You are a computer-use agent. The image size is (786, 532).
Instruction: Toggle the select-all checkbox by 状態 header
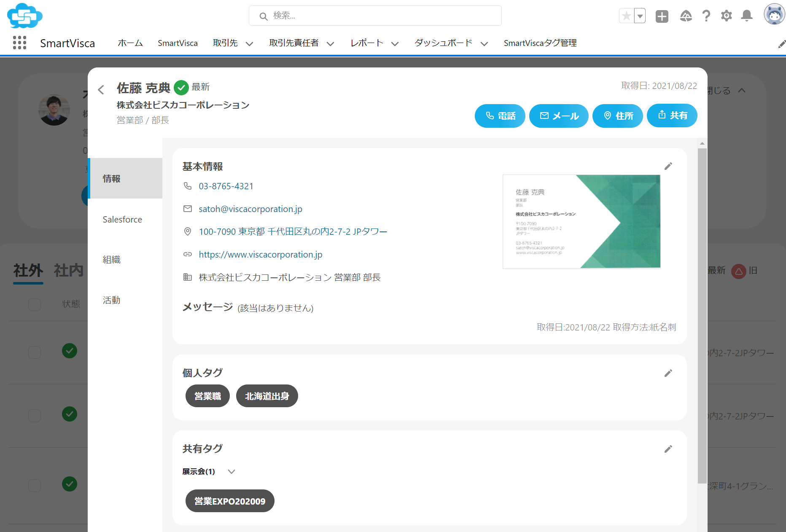35,304
